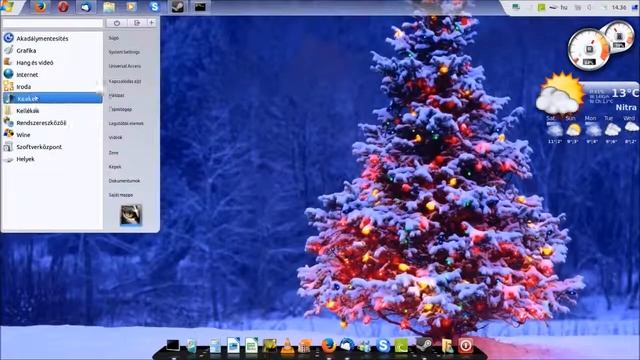The height and width of the screenshot is (360, 640).
Task: Open the terminal from the top panel
Action: click(200, 7)
